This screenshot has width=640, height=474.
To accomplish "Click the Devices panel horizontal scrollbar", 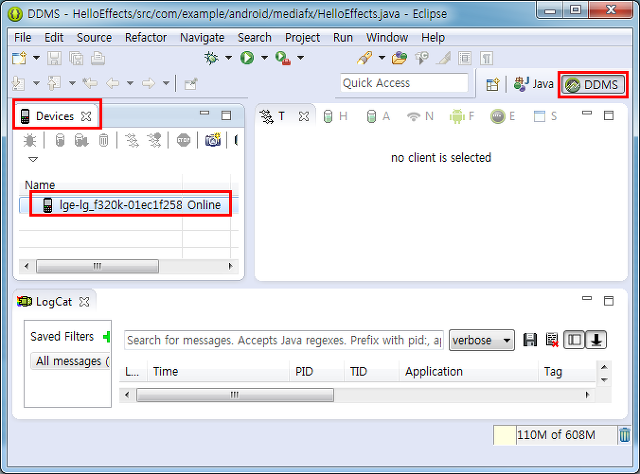I will point(97,266).
